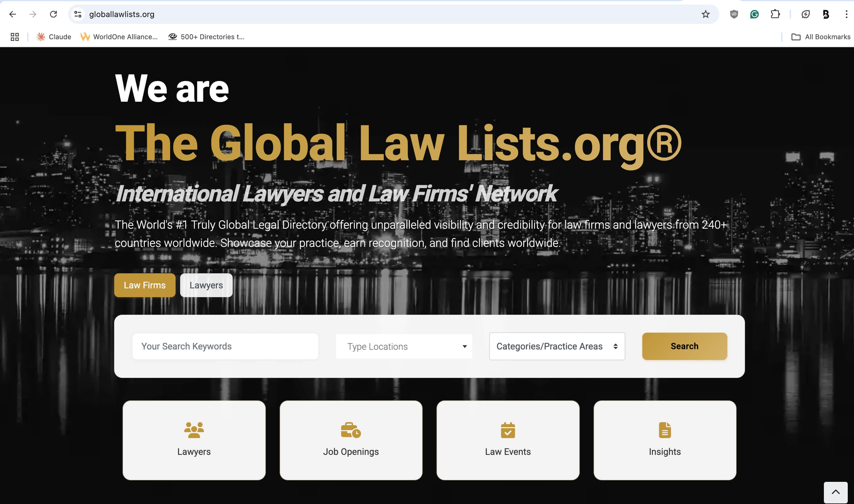Click the browser back arrow
The image size is (854, 504).
tap(13, 14)
